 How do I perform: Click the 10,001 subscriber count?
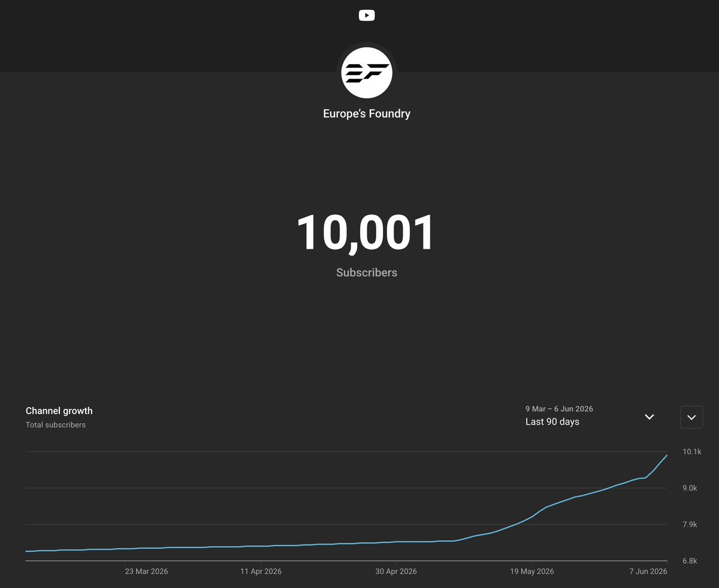pyautogui.click(x=366, y=233)
